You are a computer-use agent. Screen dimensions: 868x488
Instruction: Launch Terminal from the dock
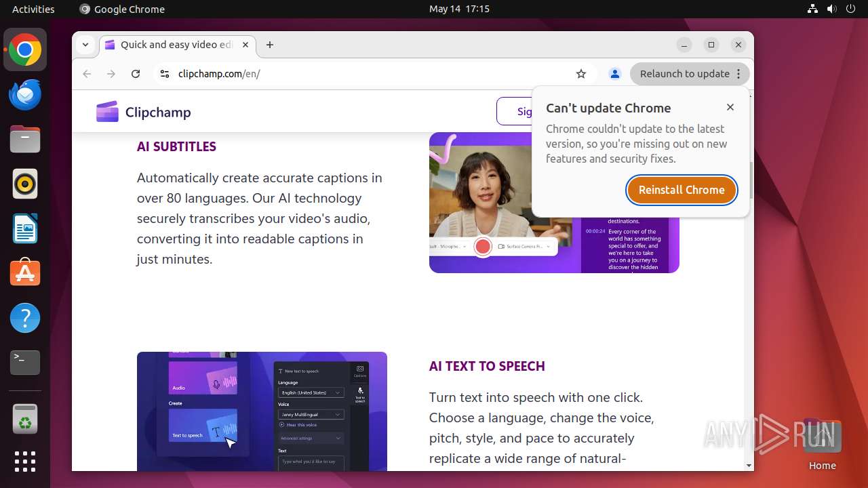(25, 363)
